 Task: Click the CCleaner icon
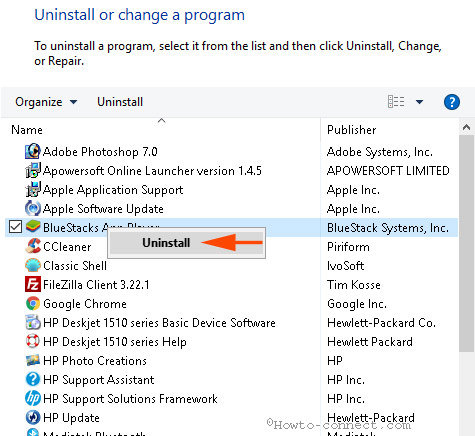[33, 246]
